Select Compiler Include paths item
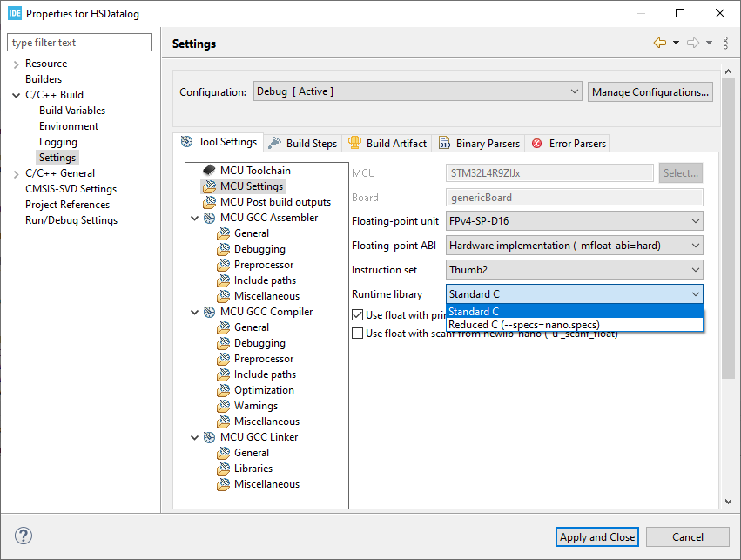This screenshot has height=560, width=741. 265,374
